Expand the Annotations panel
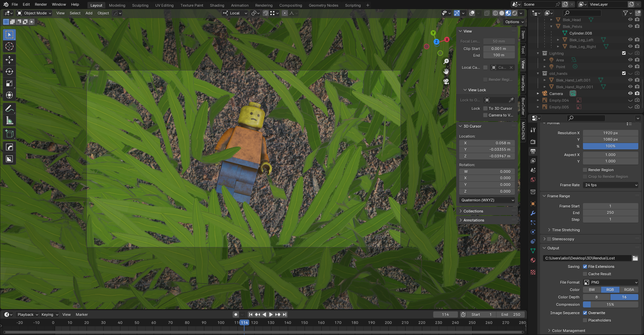Viewport: 644px width, 335px height. pyautogui.click(x=474, y=220)
